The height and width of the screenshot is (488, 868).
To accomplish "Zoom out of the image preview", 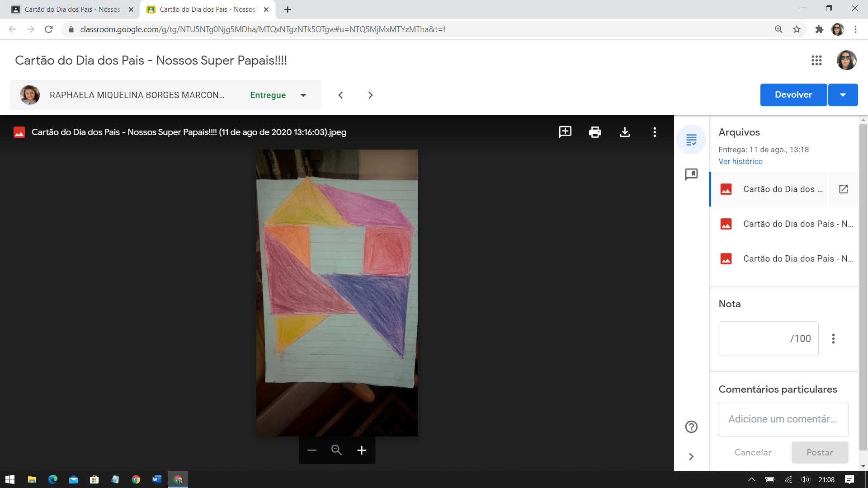I will click(312, 450).
